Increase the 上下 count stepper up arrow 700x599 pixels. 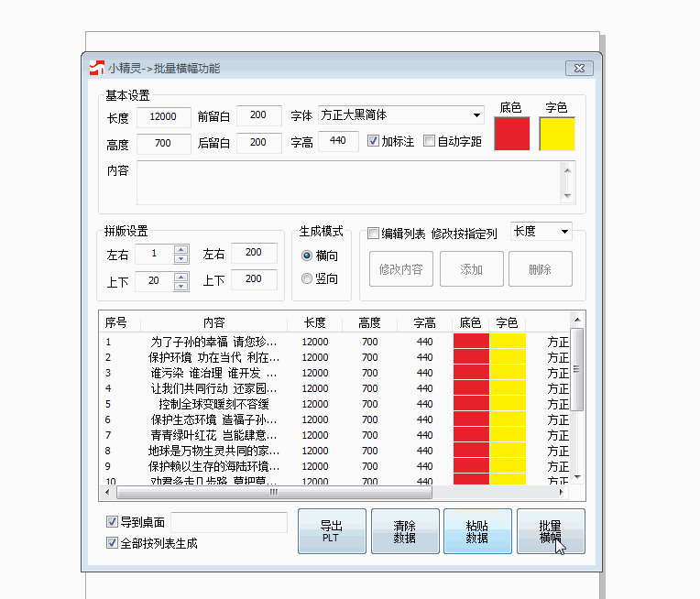tap(180, 277)
